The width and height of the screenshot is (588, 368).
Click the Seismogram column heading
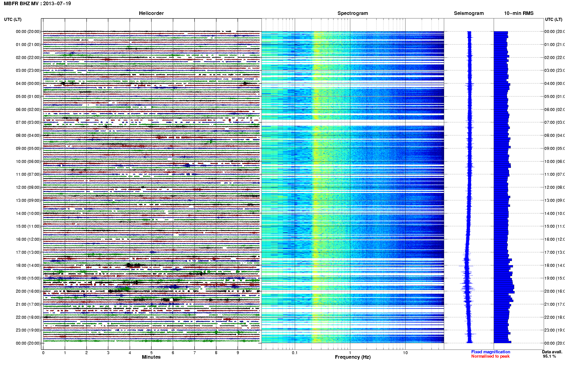tap(469, 13)
